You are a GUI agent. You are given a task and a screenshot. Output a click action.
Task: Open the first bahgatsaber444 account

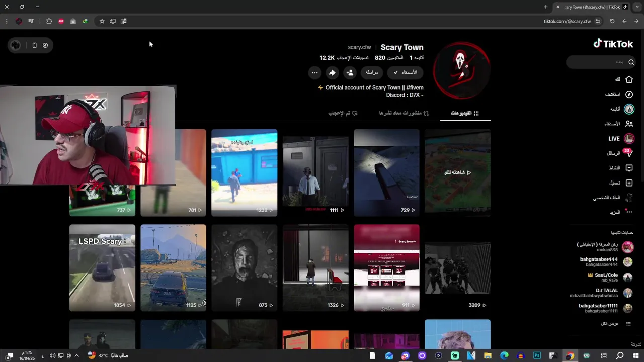point(606,262)
